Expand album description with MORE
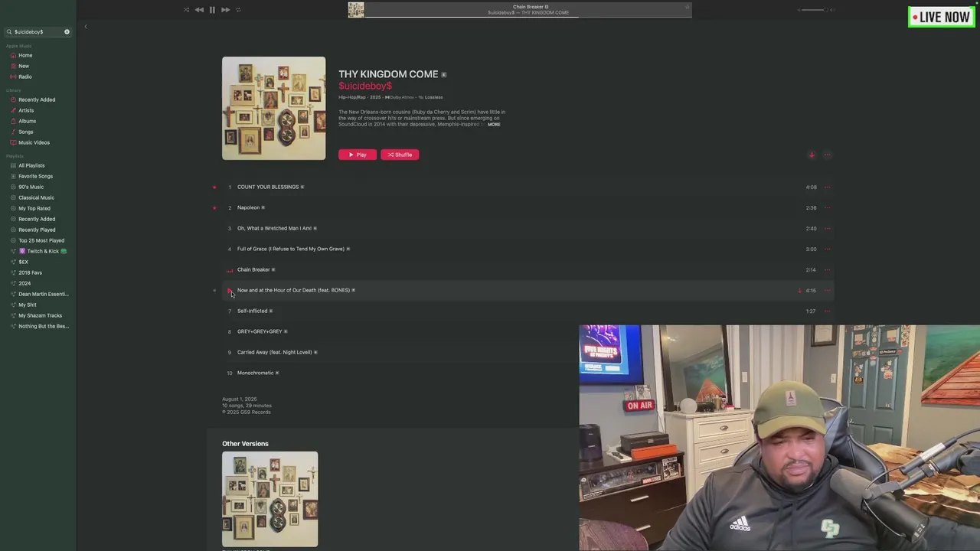The image size is (980, 551). tap(494, 124)
